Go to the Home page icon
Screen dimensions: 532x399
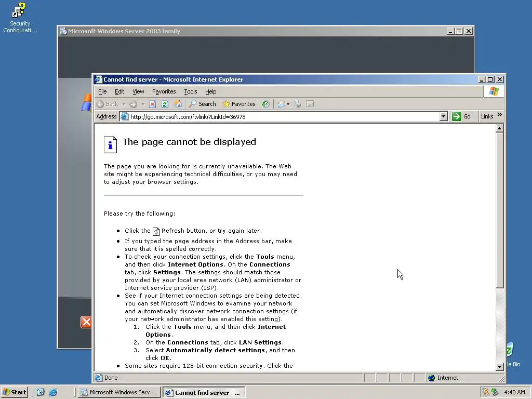click(x=178, y=104)
